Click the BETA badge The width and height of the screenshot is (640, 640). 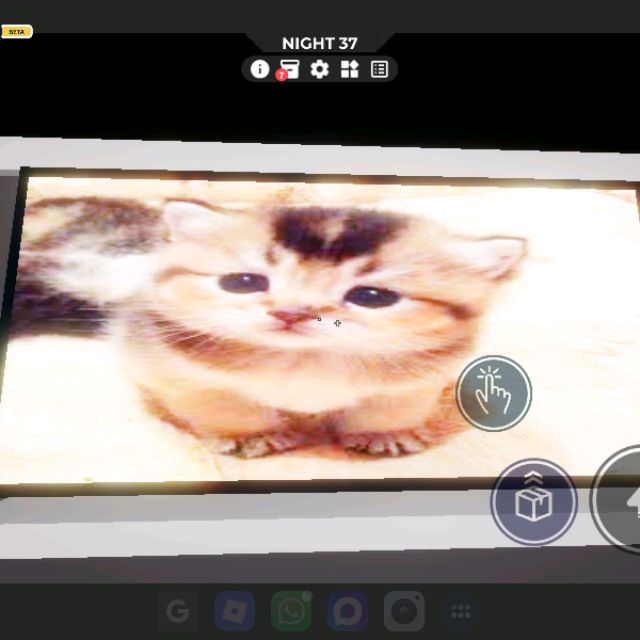pos(17,31)
